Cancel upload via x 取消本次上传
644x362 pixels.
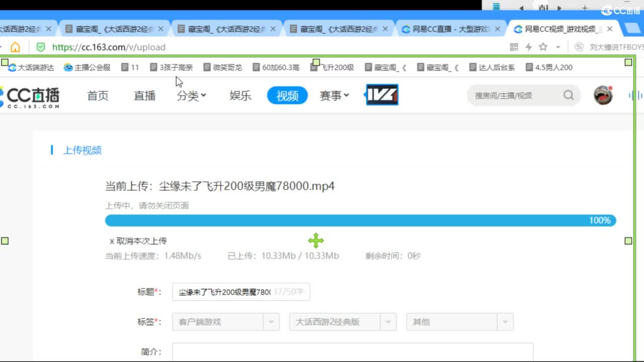(x=138, y=241)
